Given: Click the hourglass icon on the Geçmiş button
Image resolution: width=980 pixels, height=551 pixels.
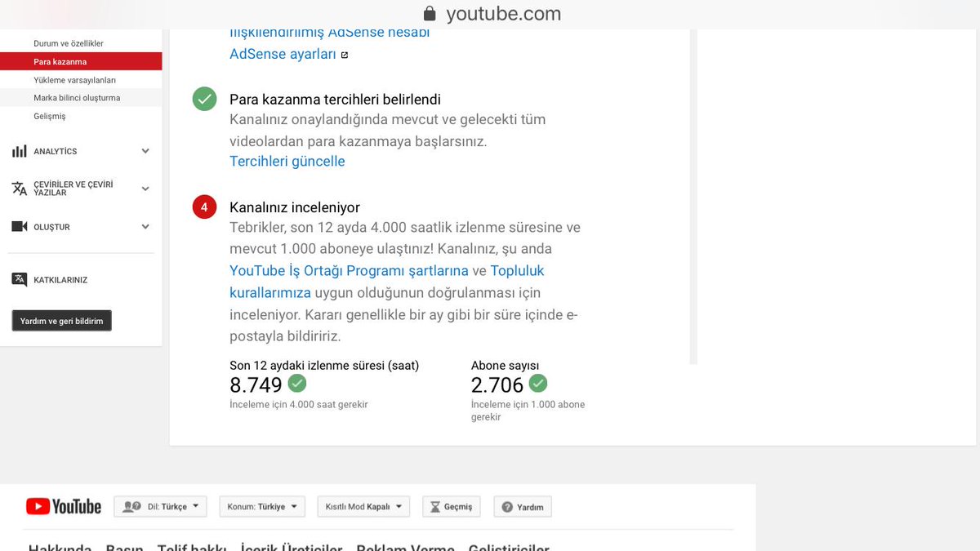Looking at the screenshot, I should [x=434, y=507].
